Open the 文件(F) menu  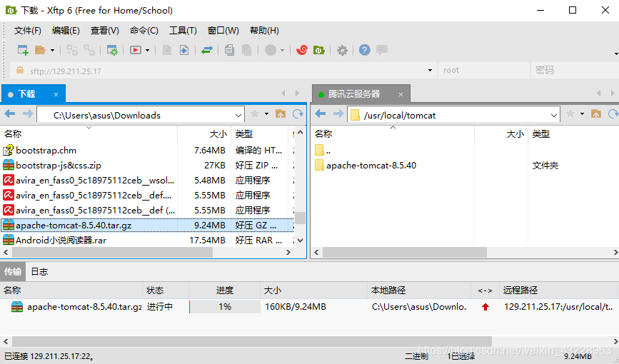(x=28, y=31)
